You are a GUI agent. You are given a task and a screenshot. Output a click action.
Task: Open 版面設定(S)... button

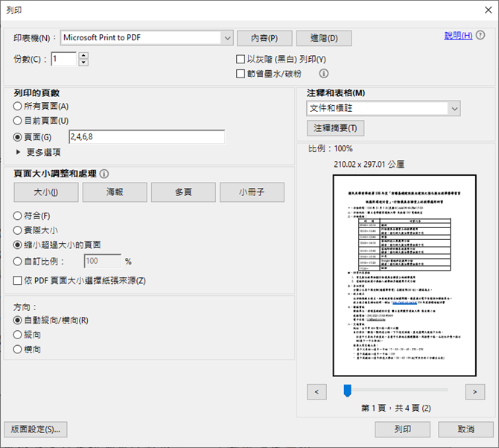click(x=36, y=429)
